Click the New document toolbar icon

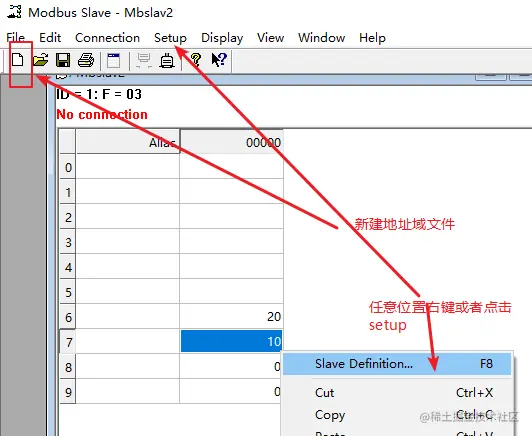point(18,60)
